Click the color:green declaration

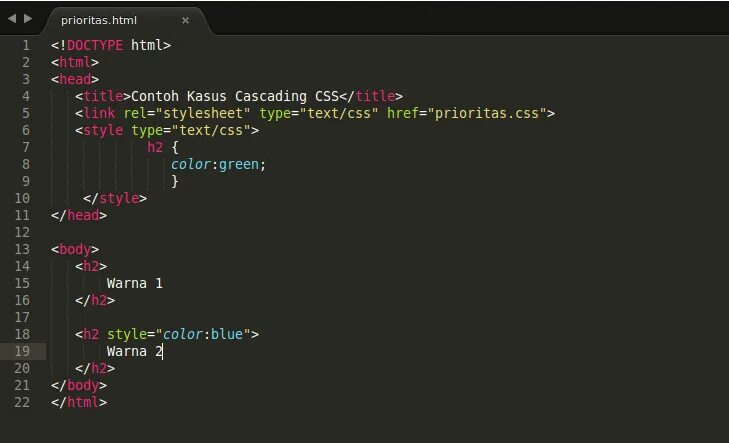[x=218, y=165]
